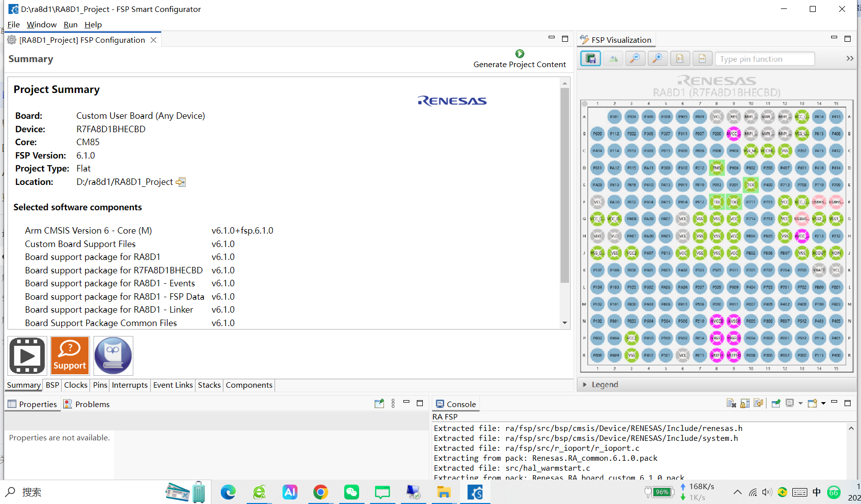The image size is (861, 504).
Task: Open Google Chrome from taskbar
Action: pyautogui.click(x=321, y=492)
